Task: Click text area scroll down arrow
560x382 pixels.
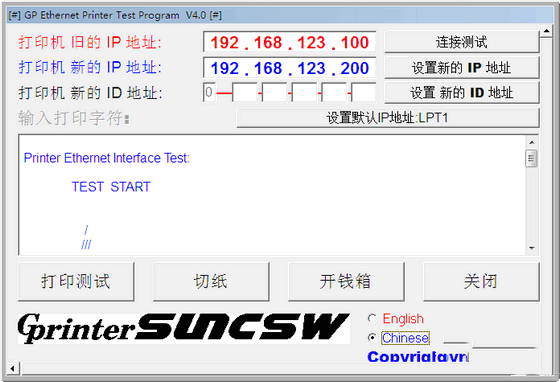Action: pyautogui.click(x=531, y=248)
